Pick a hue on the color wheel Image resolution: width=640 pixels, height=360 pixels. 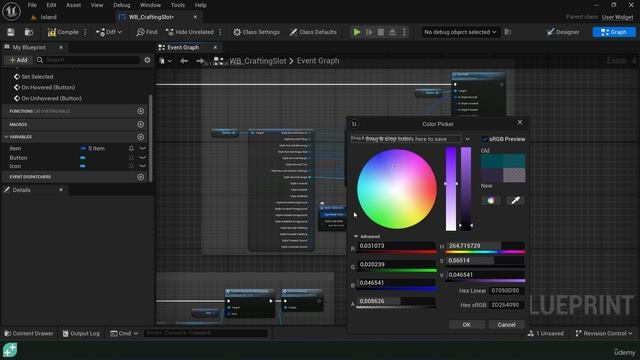pyautogui.click(x=397, y=189)
